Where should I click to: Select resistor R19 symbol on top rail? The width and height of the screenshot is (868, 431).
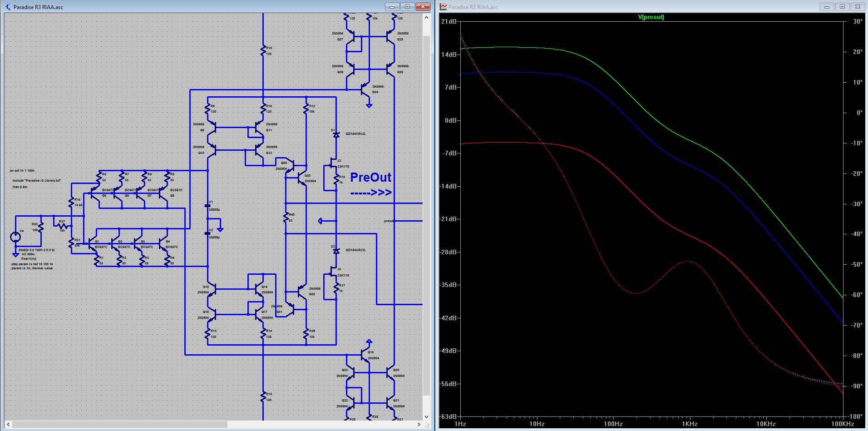click(x=263, y=50)
